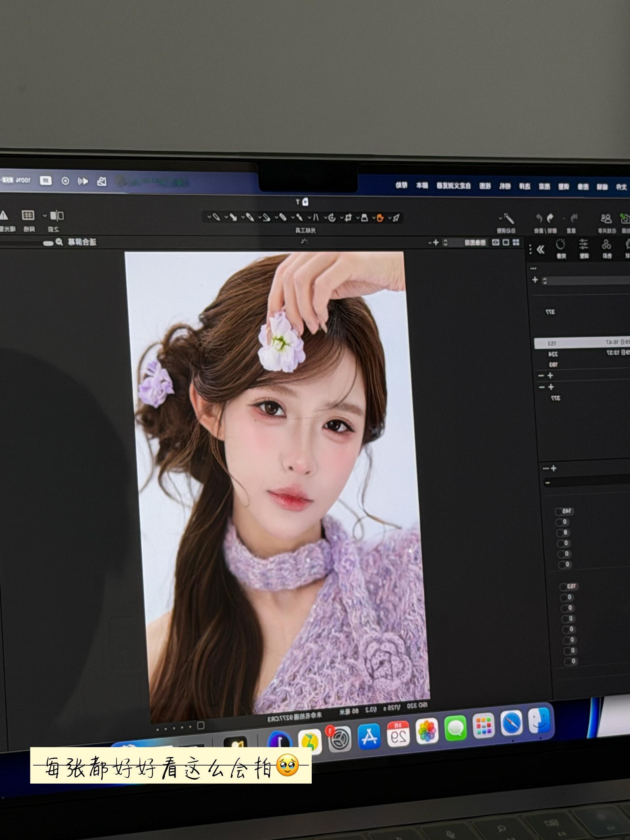Select the Annotation pencil tool
The width and height of the screenshot is (630, 840).
[x=216, y=217]
